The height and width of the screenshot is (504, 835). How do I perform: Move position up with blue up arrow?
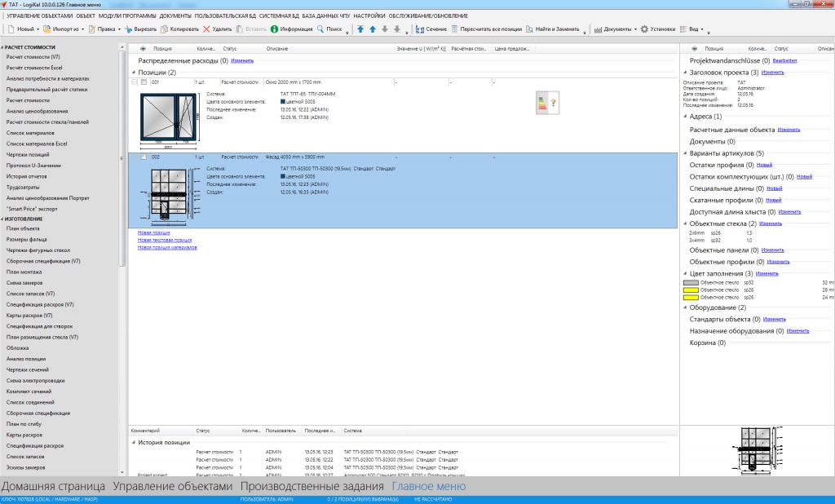click(x=373, y=29)
